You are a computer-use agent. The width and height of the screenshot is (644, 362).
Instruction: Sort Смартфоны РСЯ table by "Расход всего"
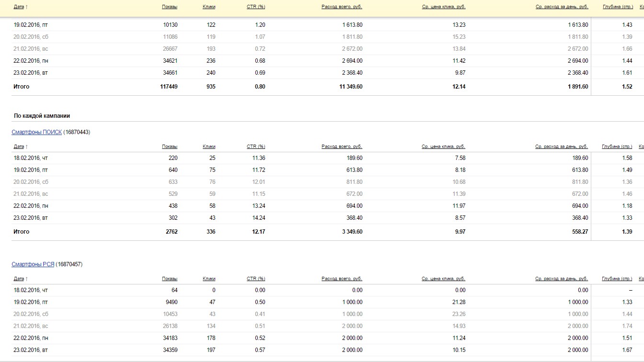pyautogui.click(x=342, y=279)
